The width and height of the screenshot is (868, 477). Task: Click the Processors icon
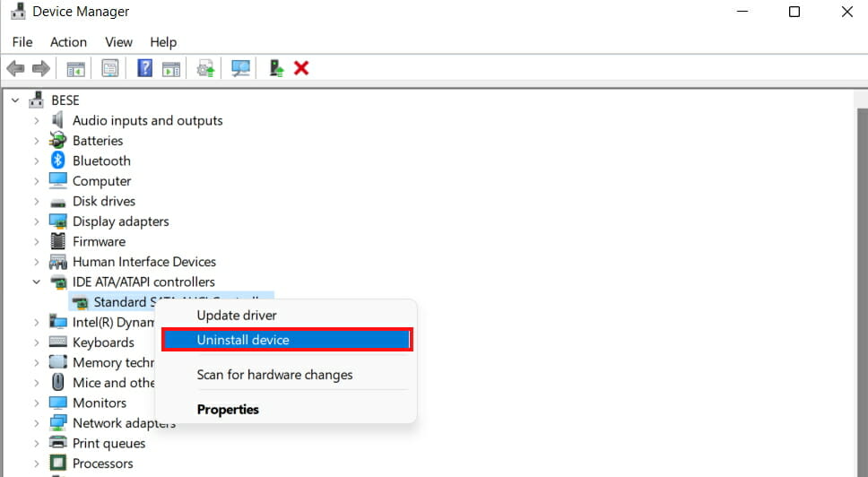click(x=57, y=464)
